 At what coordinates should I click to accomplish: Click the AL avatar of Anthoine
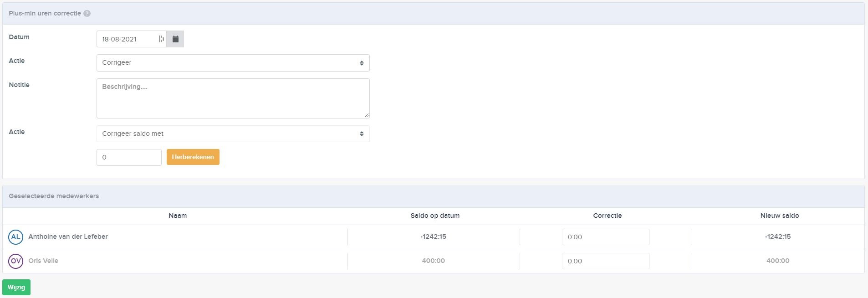(x=16, y=237)
